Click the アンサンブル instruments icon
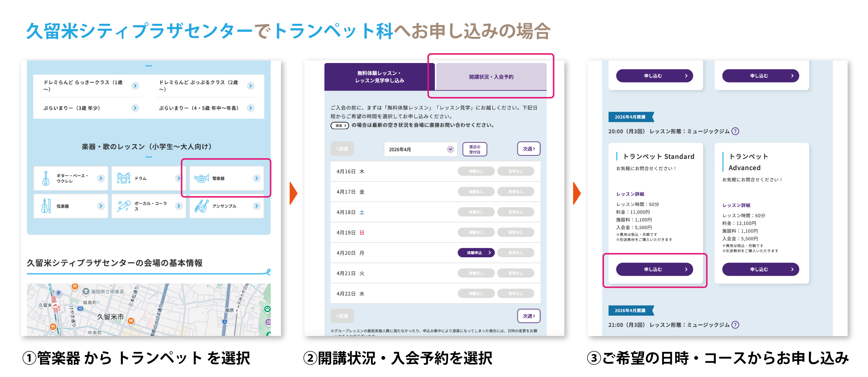Viewport: 868px width, 377px height. pos(201,206)
